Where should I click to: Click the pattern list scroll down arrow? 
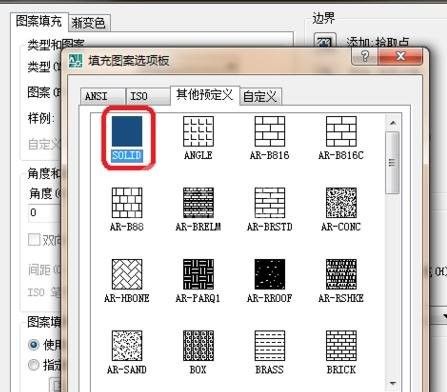[393, 383]
